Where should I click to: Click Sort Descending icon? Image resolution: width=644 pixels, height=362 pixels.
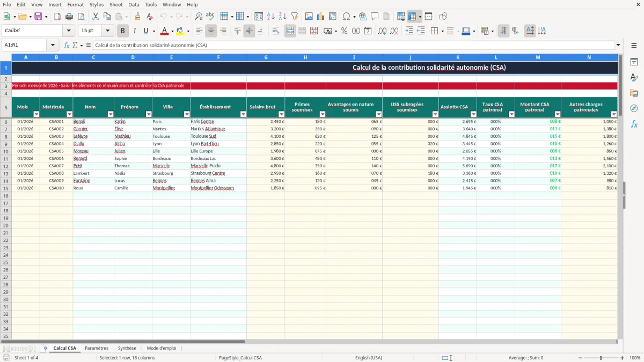click(x=282, y=17)
